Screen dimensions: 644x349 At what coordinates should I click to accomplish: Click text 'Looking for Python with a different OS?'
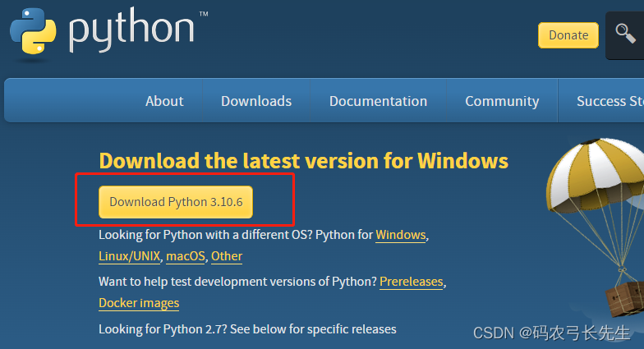(205, 235)
